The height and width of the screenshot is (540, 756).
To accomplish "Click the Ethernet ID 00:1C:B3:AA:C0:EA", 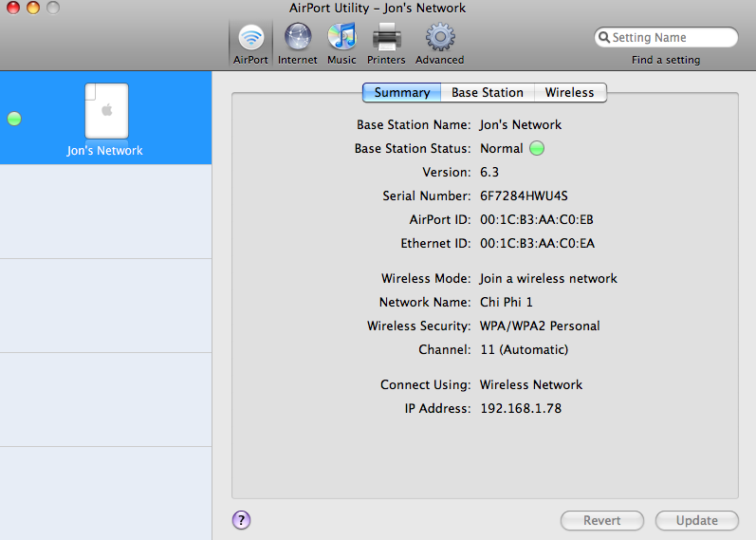I will [537, 243].
